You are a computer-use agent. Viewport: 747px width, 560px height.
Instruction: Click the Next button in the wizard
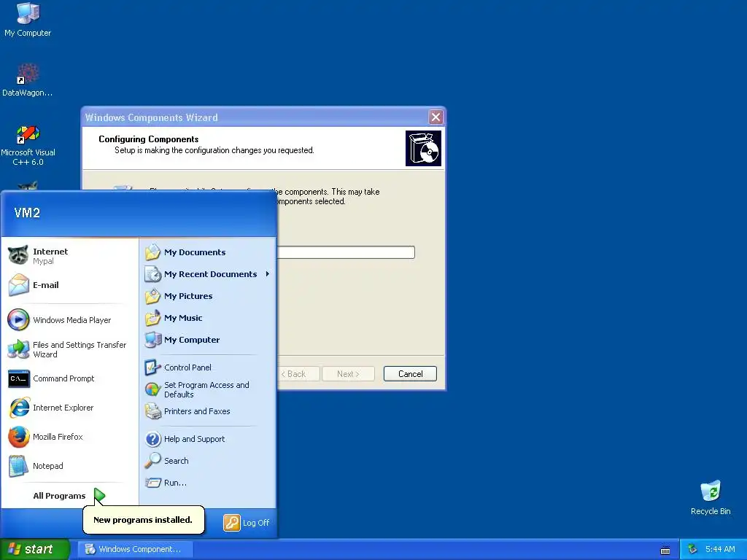348,374
